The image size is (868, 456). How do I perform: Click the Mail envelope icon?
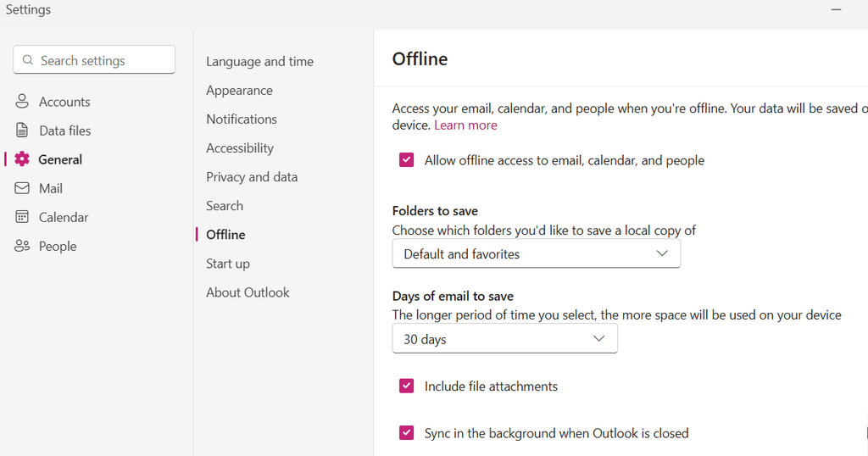[22, 188]
